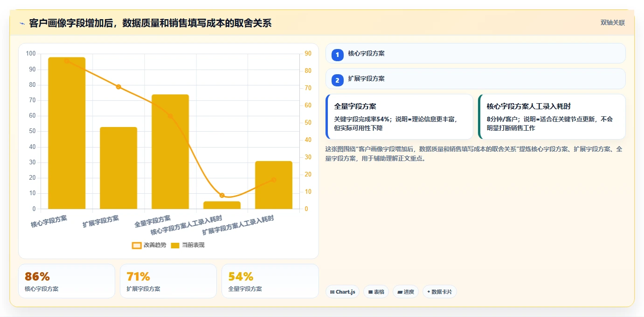Viewport: 644px width, 317px height.
Task: Expand list item 1 核心字段方案
Action: (x=475, y=53)
